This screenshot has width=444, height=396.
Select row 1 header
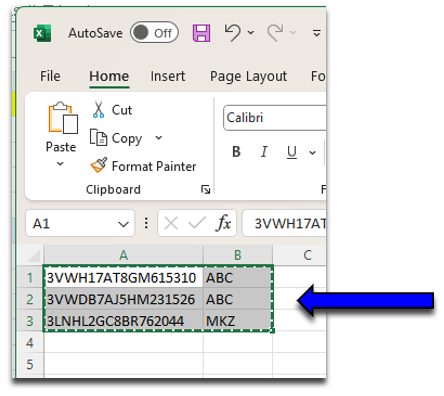(30, 278)
